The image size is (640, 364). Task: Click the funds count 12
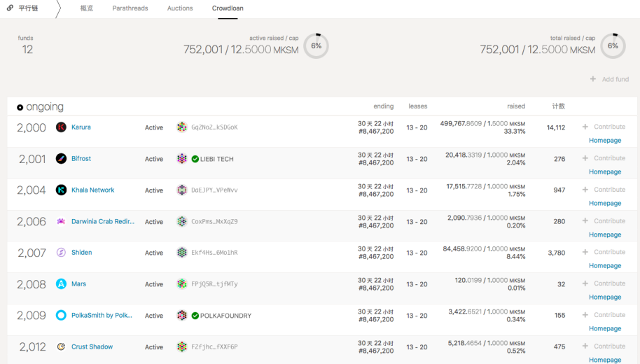(x=27, y=50)
